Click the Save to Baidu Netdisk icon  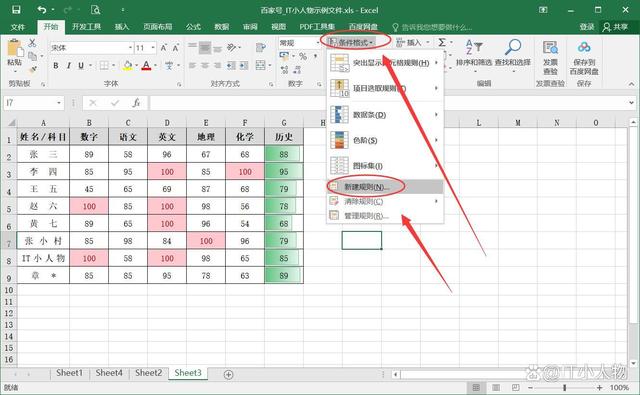click(584, 48)
